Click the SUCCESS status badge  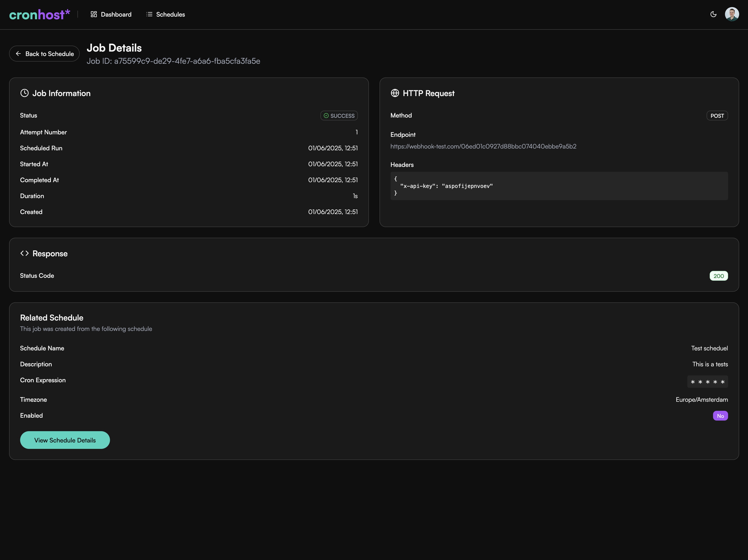click(339, 116)
